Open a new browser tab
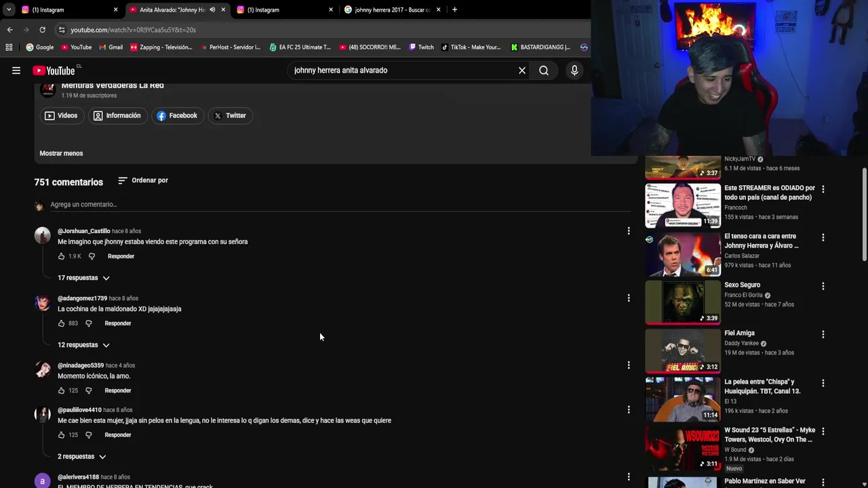Image resolution: width=868 pixels, height=488 pixels. tap(454, 9)
